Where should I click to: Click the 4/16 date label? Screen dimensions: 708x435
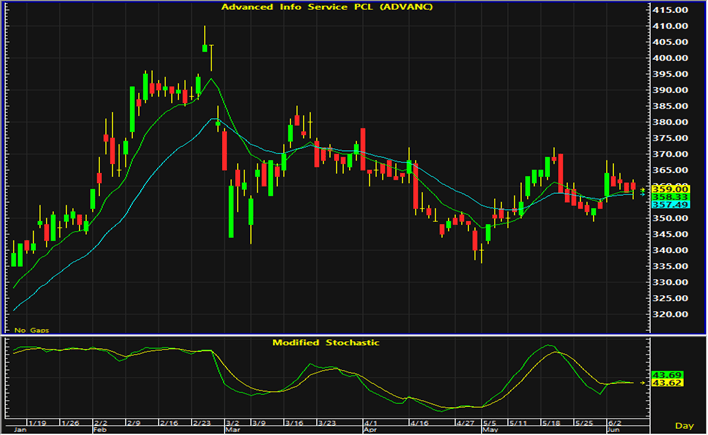tap(419, 423)
